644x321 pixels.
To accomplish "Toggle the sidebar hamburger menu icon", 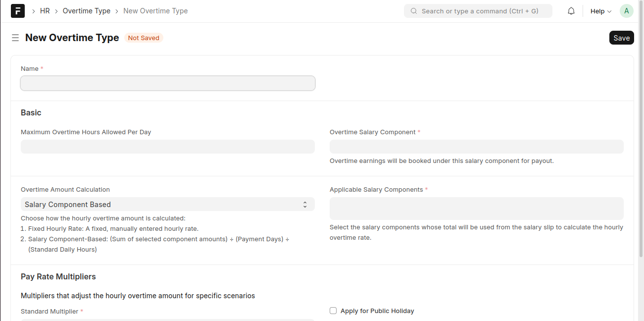I will [x=15, y=38].
